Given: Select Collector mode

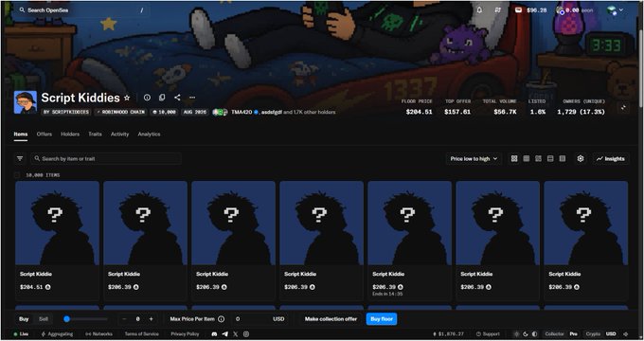Looking at the screenshot, I should click(x=554, y=334).
